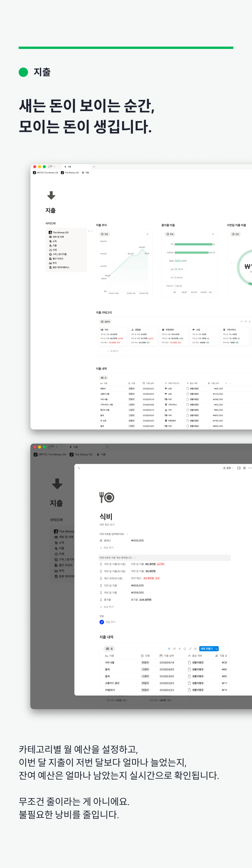Open the 교통카드 충전 row in 식비 panel
Image resolution: width=252 pixels, height=868 pixels.
(x=112, y=683)
